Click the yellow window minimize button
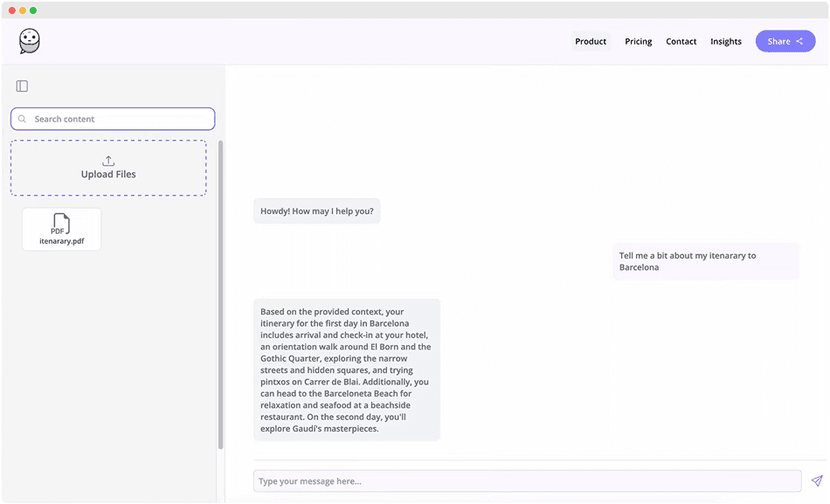This screenshot has height=504, width=830. pyautogui.click(x=23, y=10)
